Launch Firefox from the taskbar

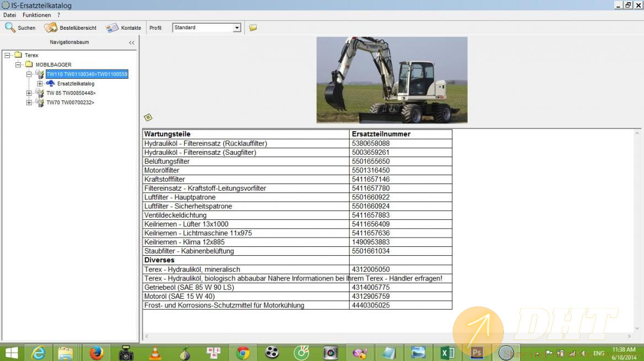coord(96,353)
